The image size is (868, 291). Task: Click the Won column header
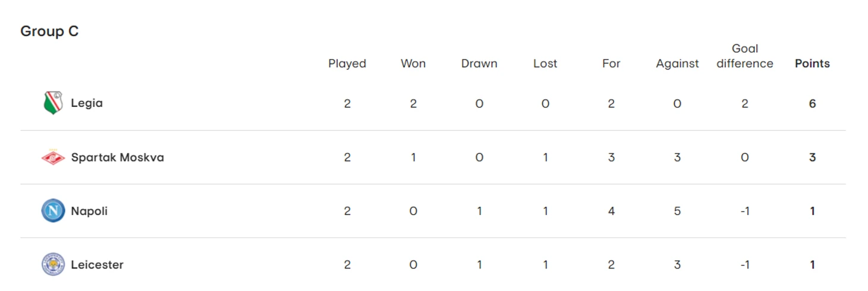pos(413,64)
